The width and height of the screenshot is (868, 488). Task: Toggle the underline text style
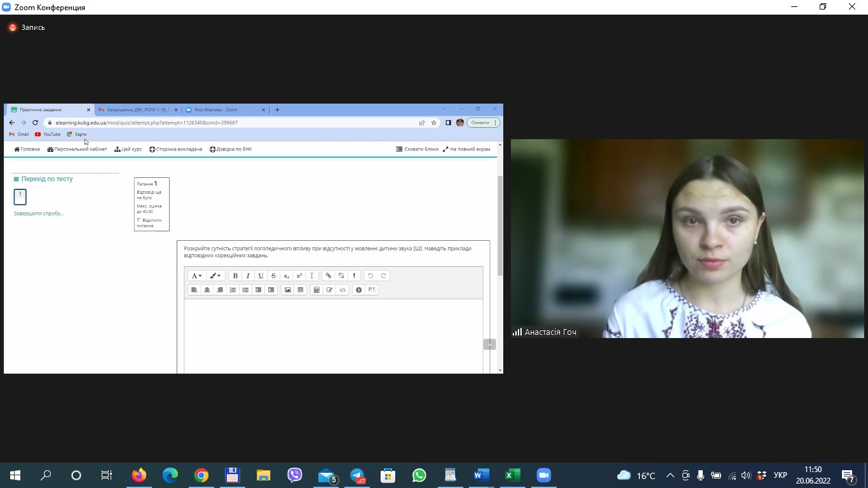click(x=261, y=276)
